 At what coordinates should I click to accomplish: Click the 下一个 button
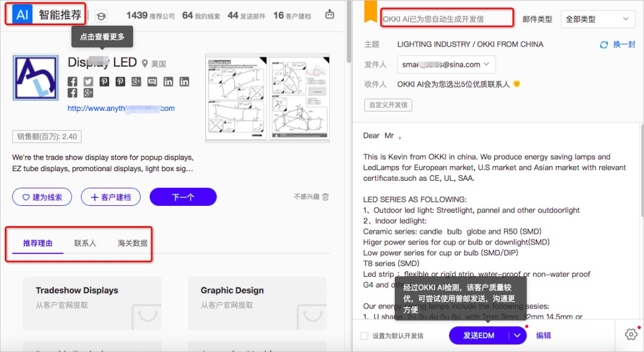[x=182, y=197]
